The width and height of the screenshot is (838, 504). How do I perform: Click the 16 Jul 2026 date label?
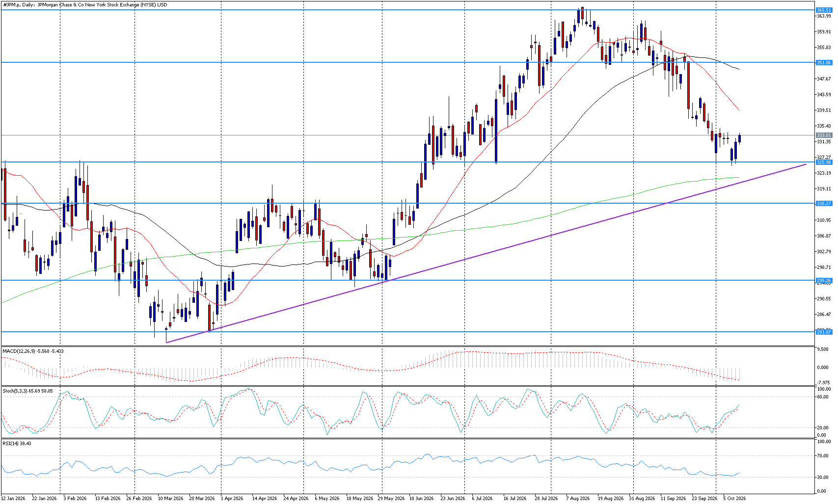pos(515,499)
